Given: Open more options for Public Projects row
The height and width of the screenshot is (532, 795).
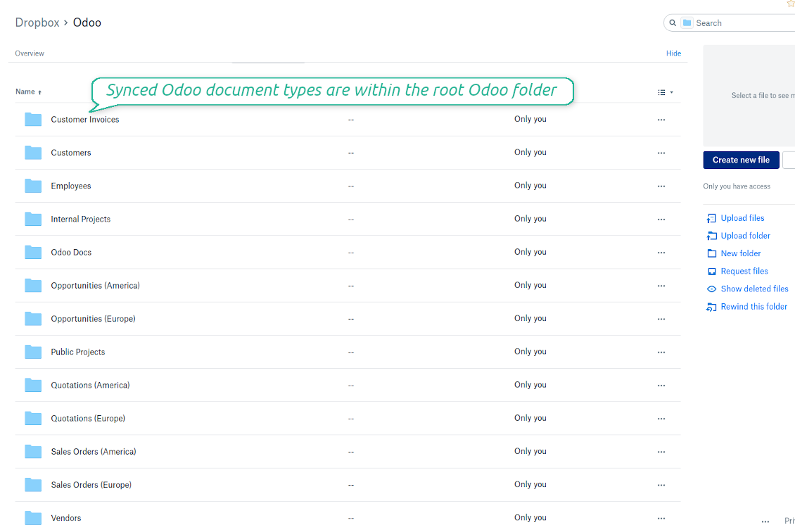Looking at the screenshot, I should 661,352.
